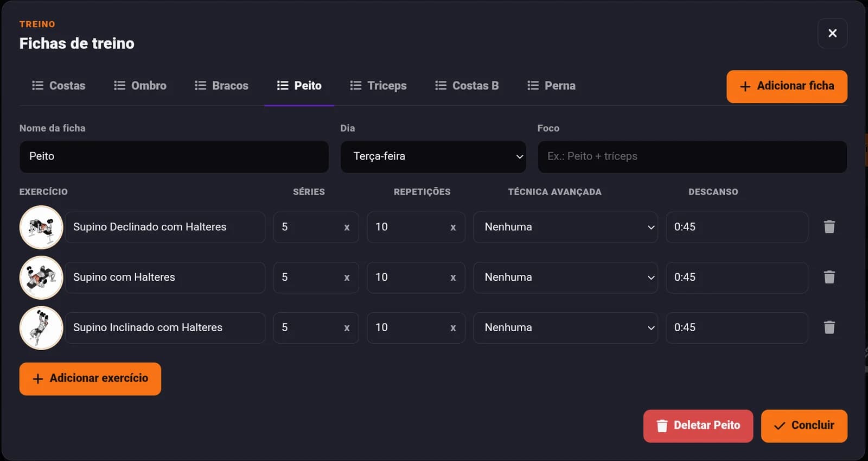
Task: Focus the Foco input field
Action: click(692, 157)
